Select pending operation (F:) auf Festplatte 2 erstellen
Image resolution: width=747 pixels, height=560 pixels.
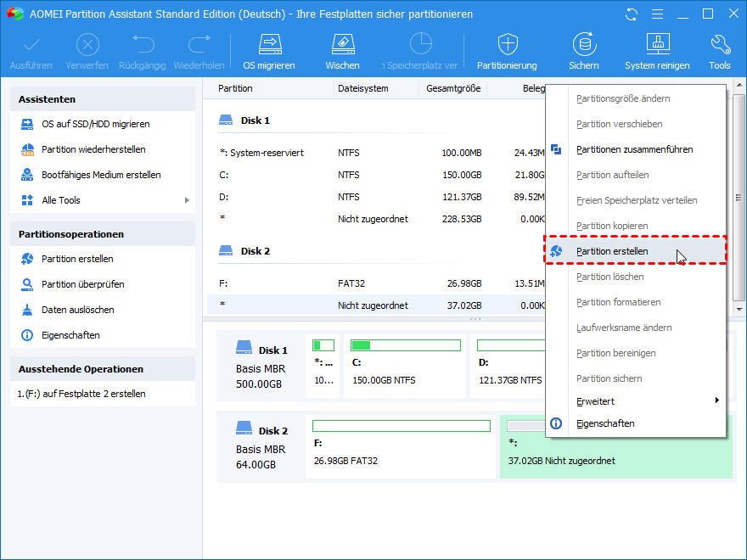coord(81,394)
